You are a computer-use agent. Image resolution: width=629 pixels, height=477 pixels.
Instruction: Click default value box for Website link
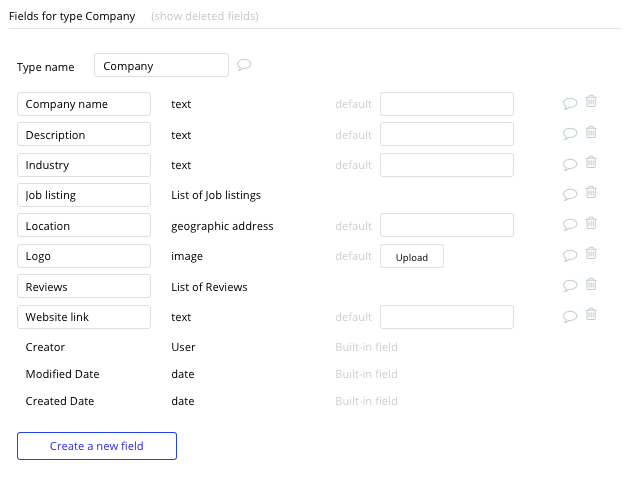[447, 317]
